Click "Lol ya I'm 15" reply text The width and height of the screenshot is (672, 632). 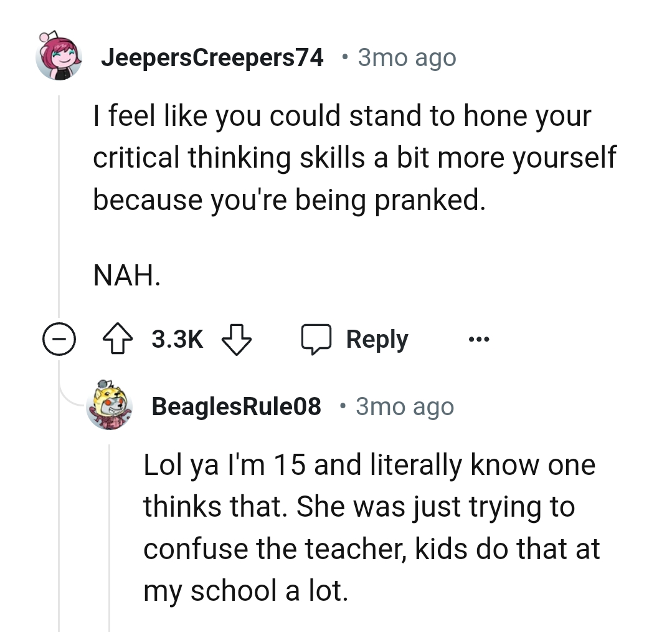[x=224, y=466]
